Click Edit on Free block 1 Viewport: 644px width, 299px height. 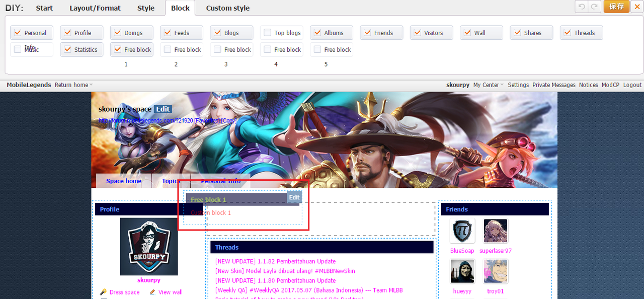coord(294,197)
